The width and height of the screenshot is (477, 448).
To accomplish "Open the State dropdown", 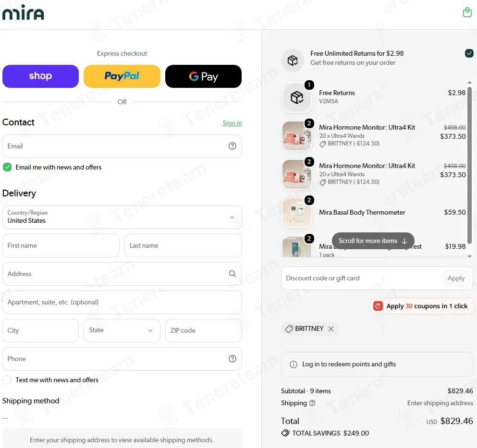I will pos(122,330).
